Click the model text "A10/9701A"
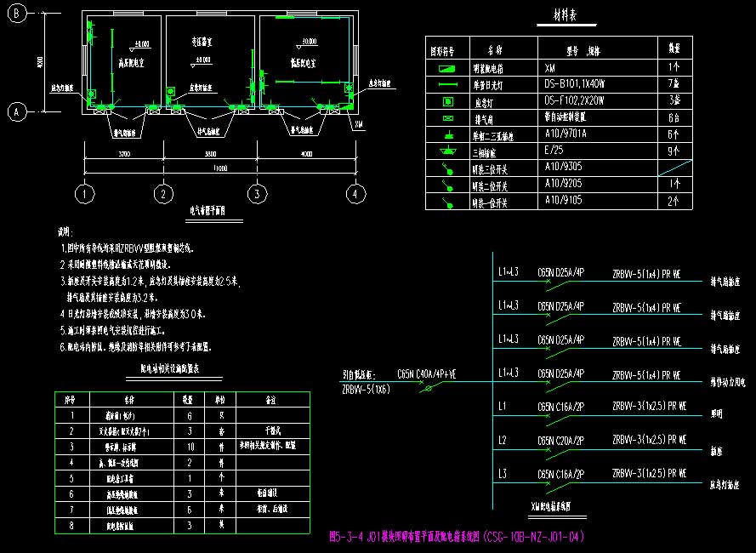This screenshot has height=553, width=756. click(566, 134)
